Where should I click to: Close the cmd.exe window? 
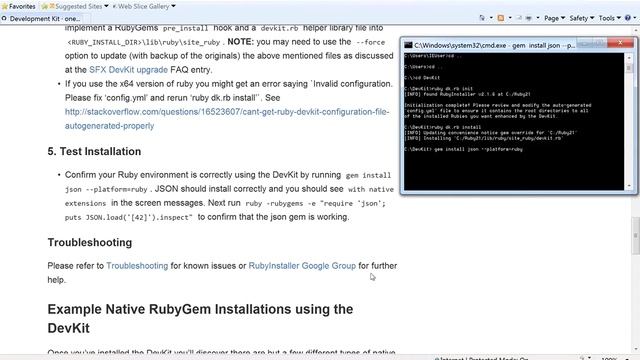[x=620, y=43]
